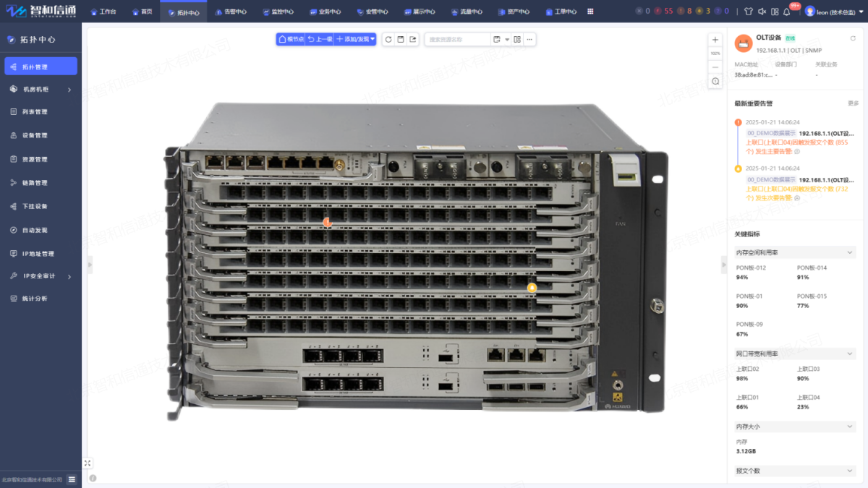Image resolution: width=868 pixels, height=488 pixels.
Task: Click the orange OLT设备 device icon
Action: point(744,43)
